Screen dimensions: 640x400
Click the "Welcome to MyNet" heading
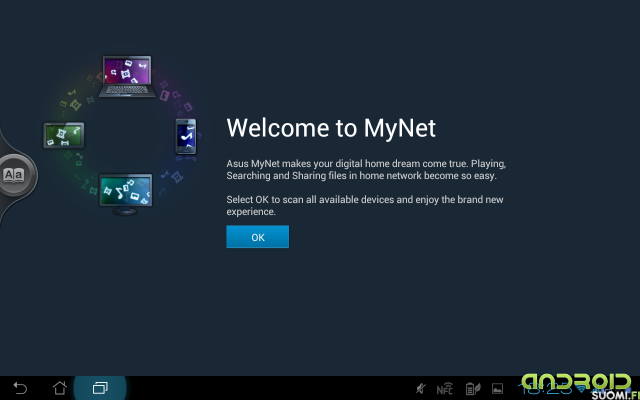[x=331, y=128]
